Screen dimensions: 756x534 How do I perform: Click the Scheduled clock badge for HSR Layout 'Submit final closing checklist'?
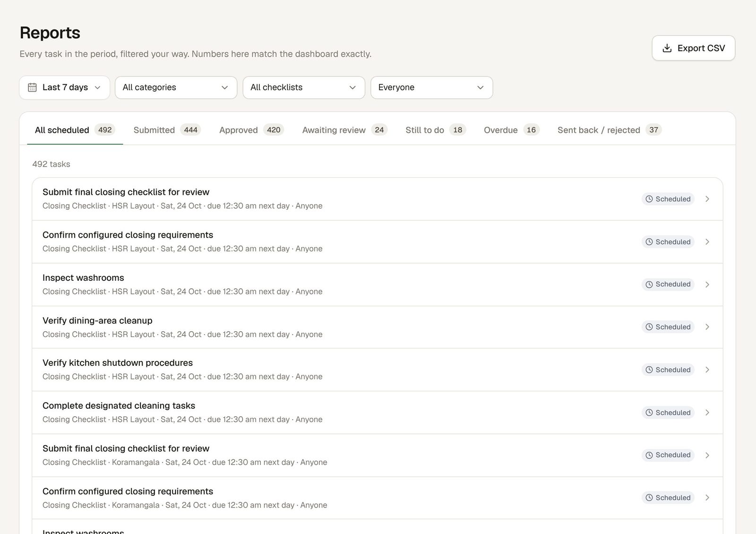click(x=668, y=199)
